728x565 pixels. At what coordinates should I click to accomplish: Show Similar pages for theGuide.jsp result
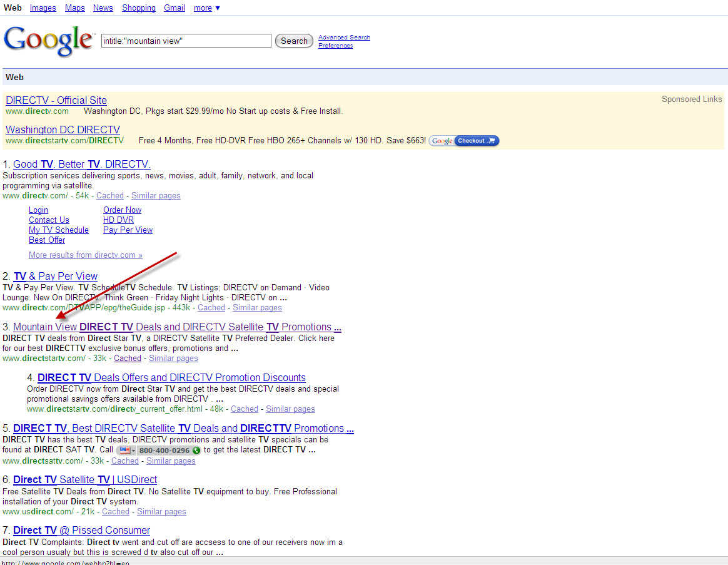click(x=257, y=308)
